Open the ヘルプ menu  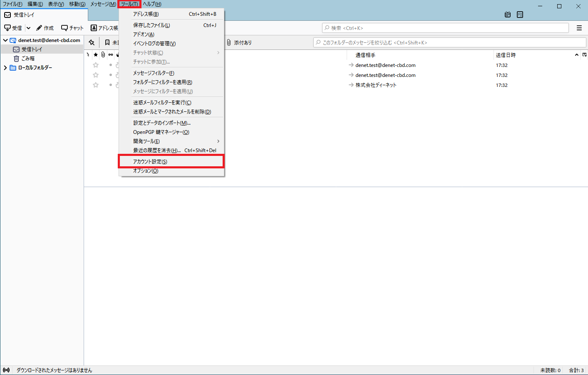[152, 4]
